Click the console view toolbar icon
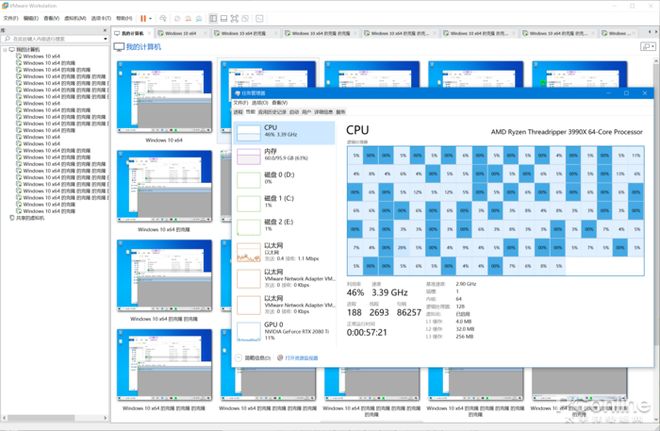Viewport: 660px width, 431px height. tap(259, 19)
